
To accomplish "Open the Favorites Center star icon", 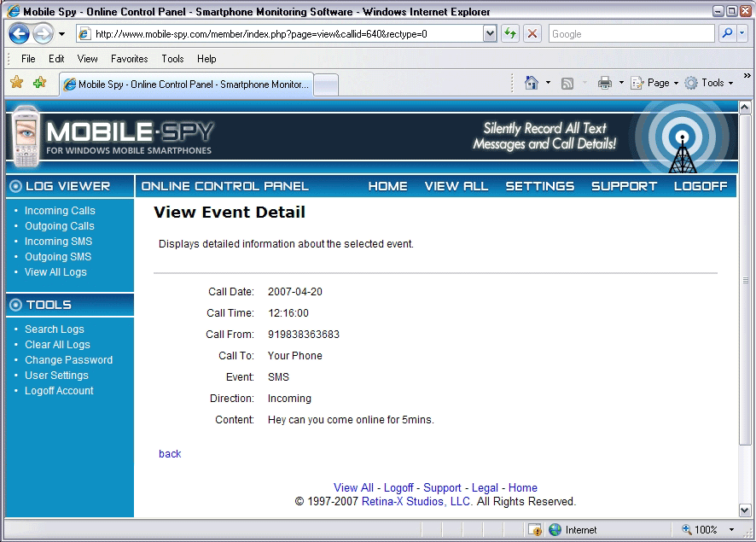I will tap(17, 83).
